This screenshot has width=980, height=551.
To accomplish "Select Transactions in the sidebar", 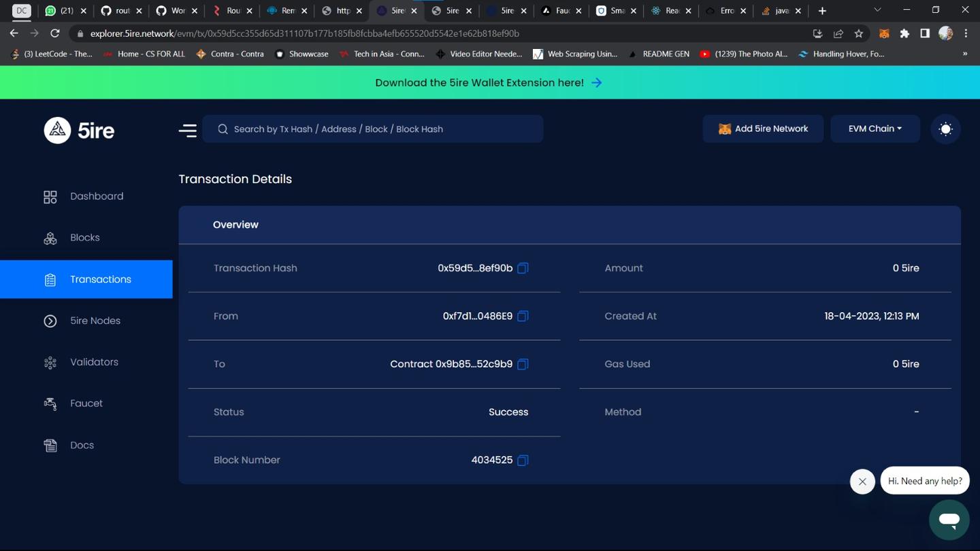I will pos(86,280).
